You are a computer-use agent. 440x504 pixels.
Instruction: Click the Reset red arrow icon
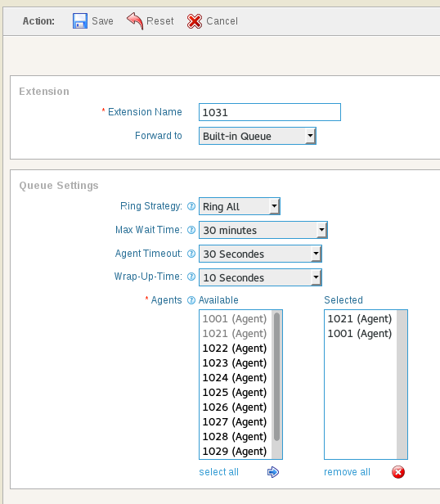point(135,21)
